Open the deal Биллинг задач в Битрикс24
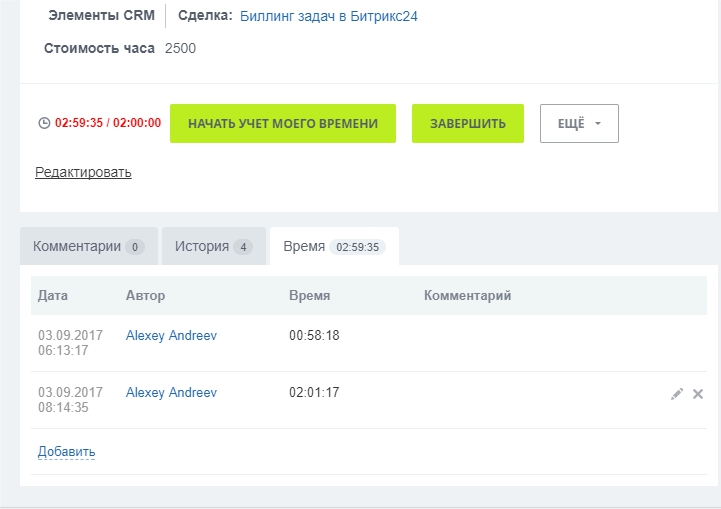The height and width of the screenshot is (509, 721). tap(329, 16)
